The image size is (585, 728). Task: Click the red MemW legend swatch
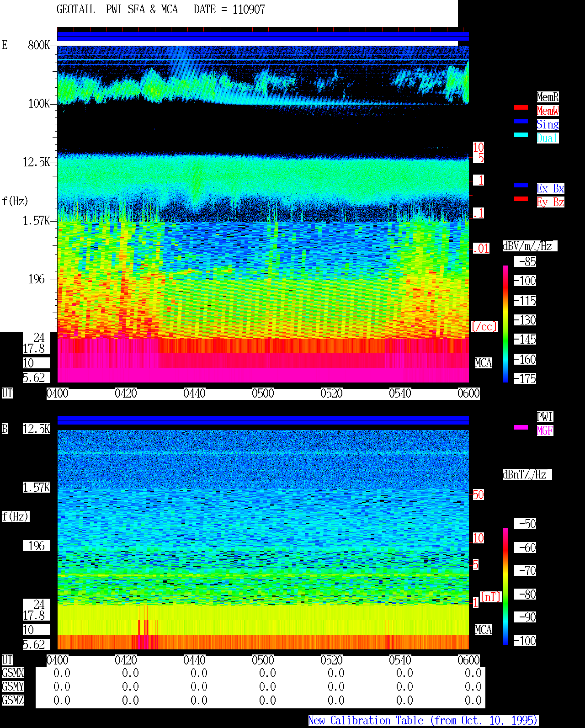521,107
